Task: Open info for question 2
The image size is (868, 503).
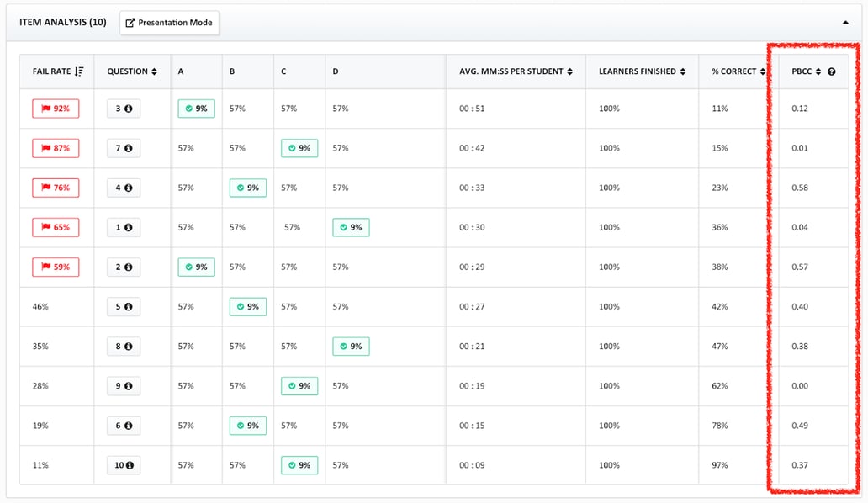Action: coord(129,267)
